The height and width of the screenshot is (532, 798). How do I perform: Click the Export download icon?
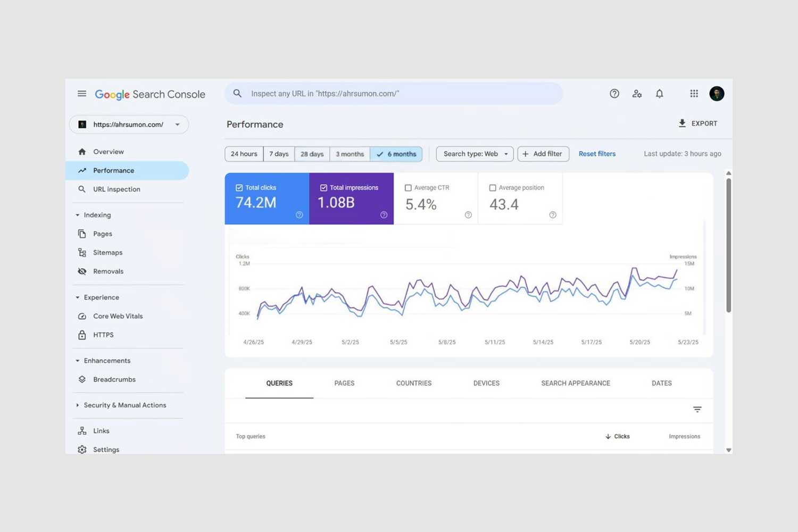(x=682, y=123)
